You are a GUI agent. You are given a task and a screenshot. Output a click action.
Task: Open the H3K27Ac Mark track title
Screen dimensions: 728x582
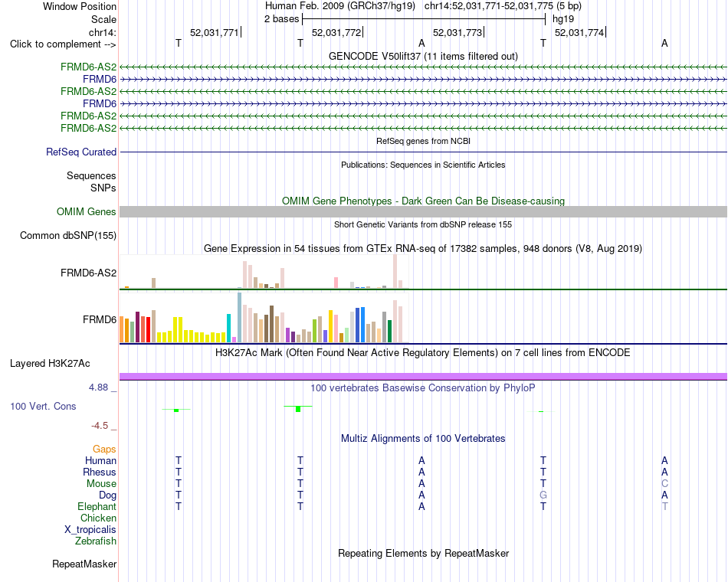click(x=423, y=353)
